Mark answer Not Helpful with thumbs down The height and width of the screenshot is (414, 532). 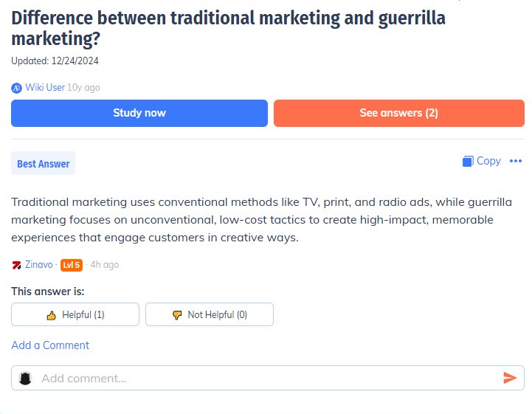(x=210, y=314)
